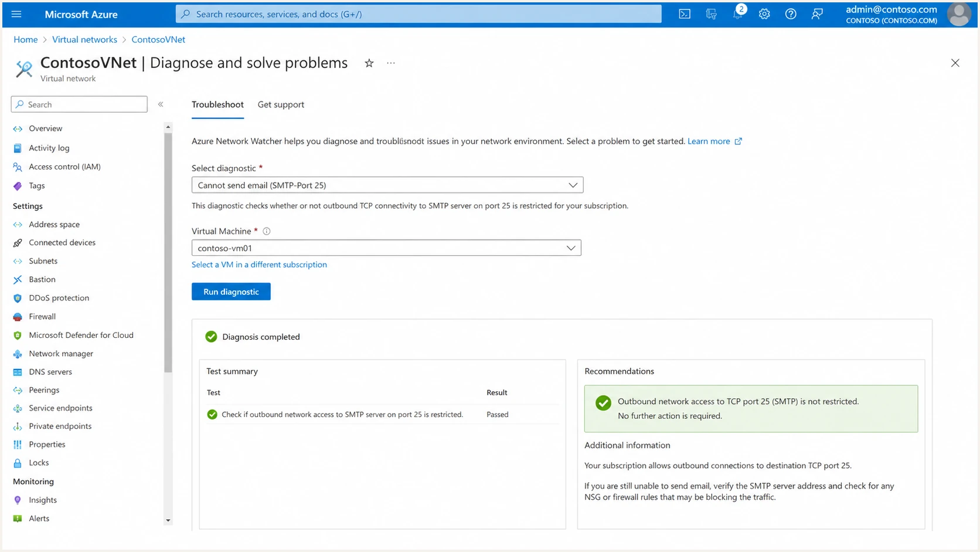Open the help question mark icon
Image resolution: width=980 pixels, height=552 pixels.
point(791,14)
